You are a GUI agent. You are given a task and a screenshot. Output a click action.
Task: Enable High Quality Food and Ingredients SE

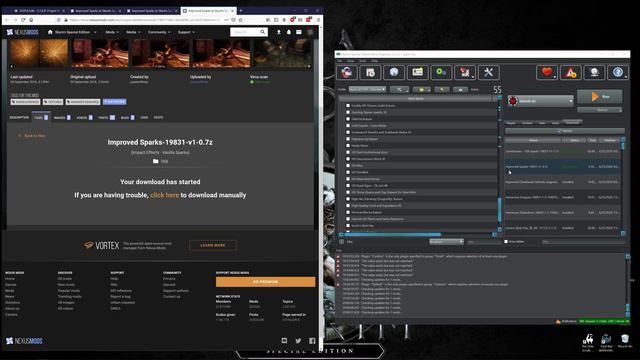(348, 205)
